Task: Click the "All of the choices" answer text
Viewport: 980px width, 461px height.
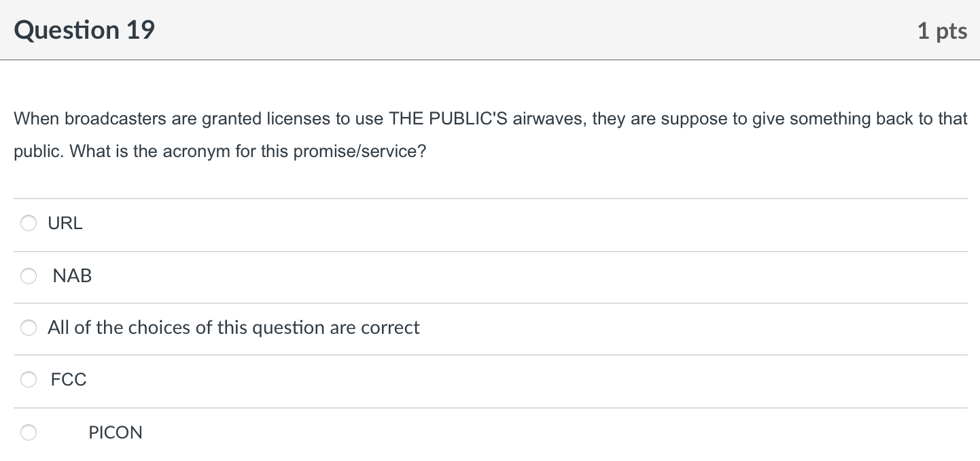Action: tap(234, 328)
